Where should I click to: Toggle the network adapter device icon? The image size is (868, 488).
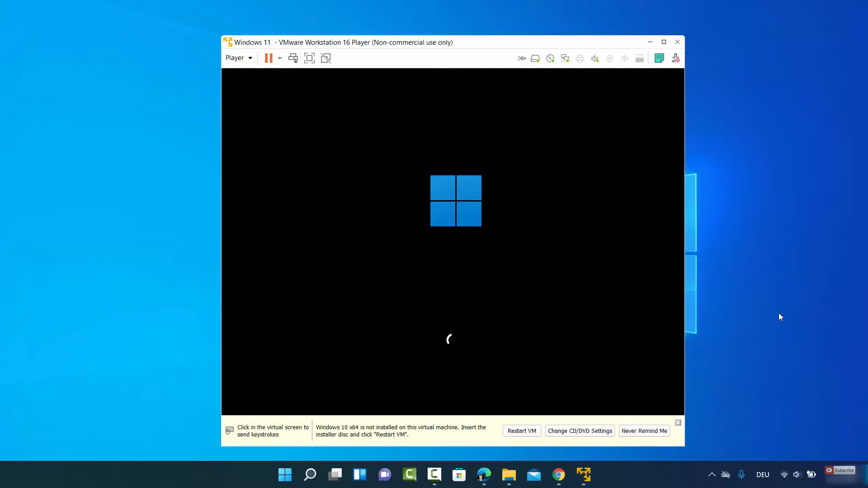[x=565, y=58]
